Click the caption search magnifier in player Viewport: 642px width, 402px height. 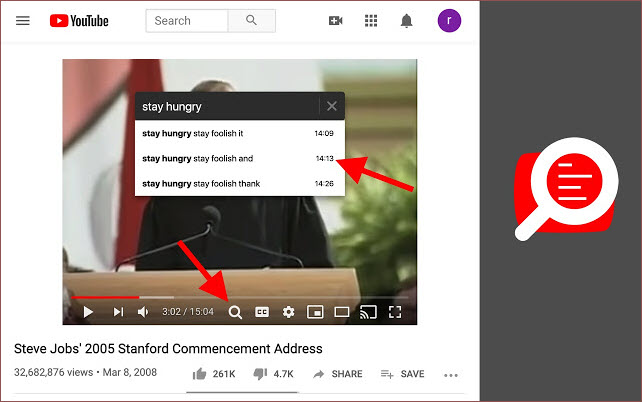(235, 312)
